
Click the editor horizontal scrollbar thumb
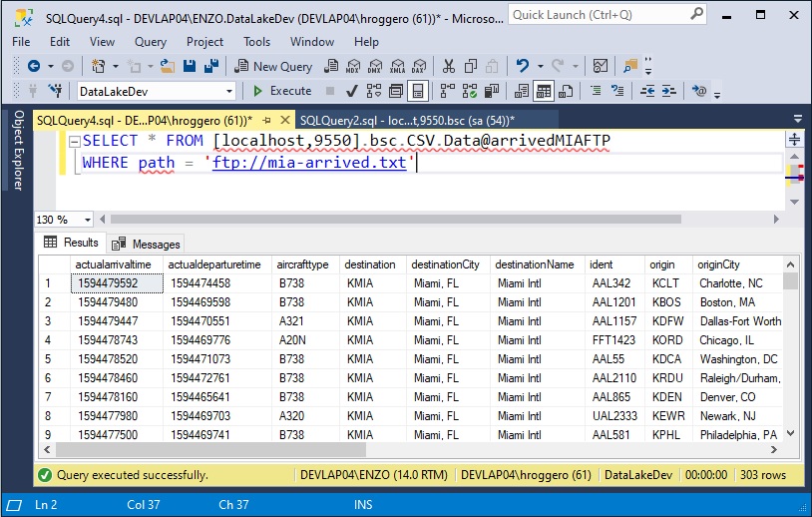coord(396,220)
